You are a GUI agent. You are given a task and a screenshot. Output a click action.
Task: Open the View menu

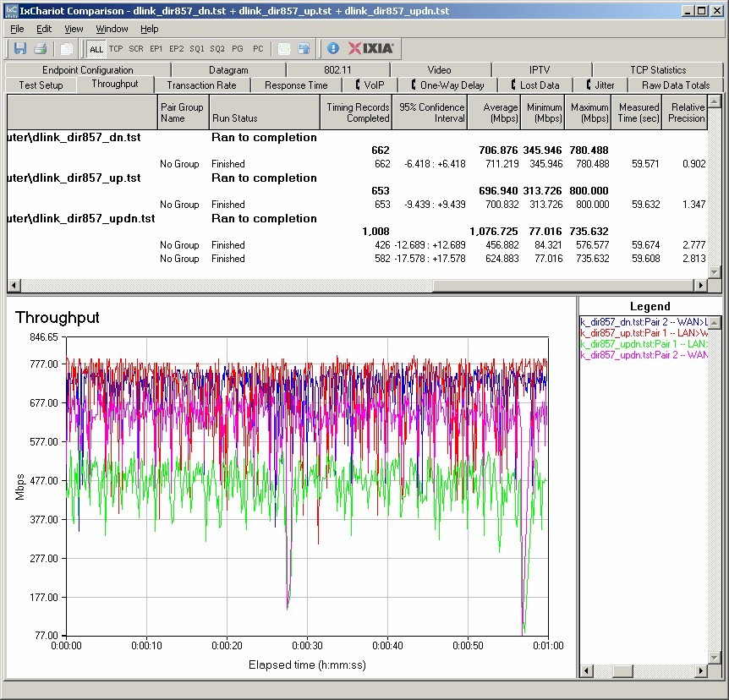(x=74, y=29)
